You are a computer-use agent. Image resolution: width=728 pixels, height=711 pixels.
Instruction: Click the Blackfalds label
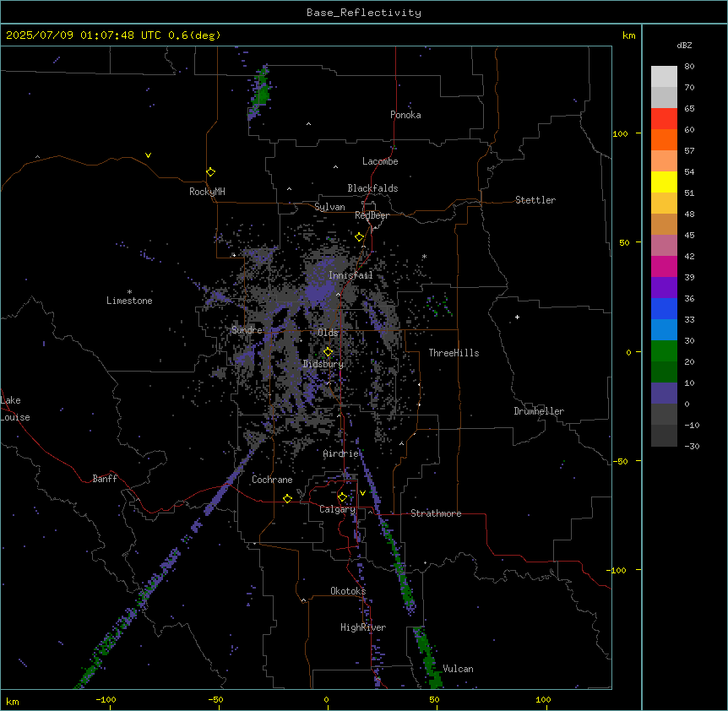pyautogui.click(x=372, y=188)
